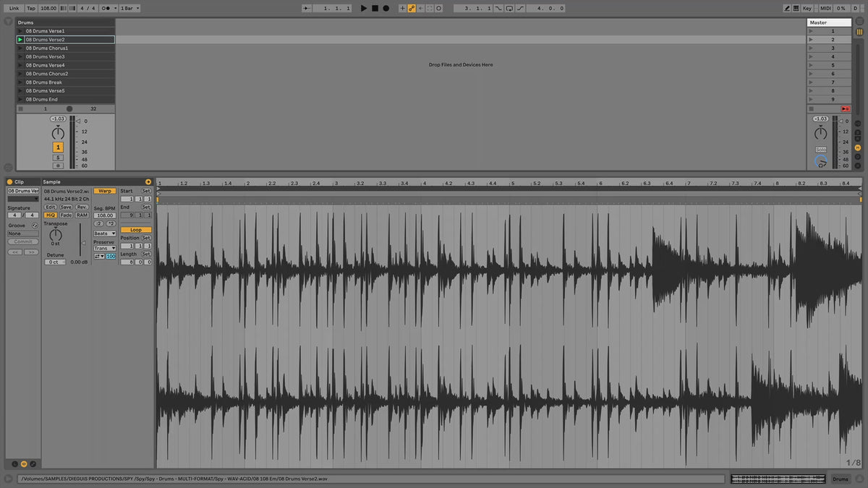Toggle the Draw Mode pencil icon
The width and height of the screenshot is (868, 488).
787,8
